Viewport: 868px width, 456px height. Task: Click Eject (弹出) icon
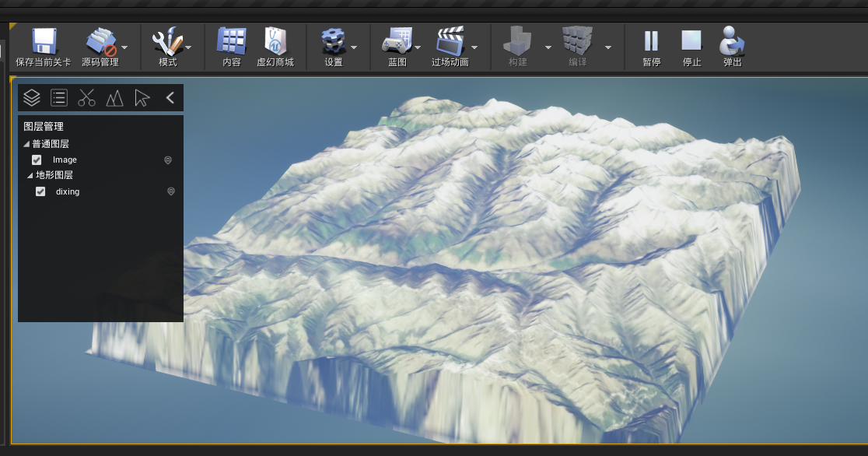732,41
